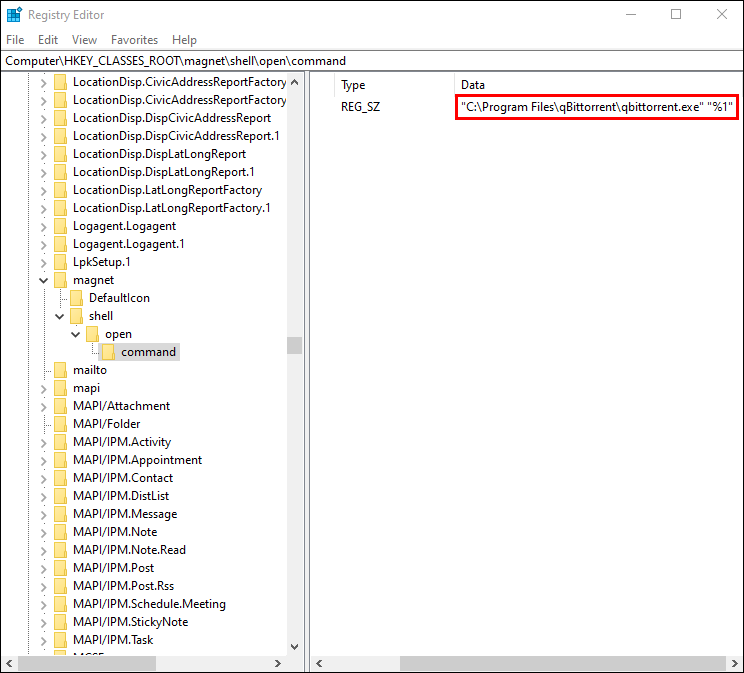Click tree pane scroll up arrow
The width and height of the screenshot is (744, 673).
[x=294, y=82]
